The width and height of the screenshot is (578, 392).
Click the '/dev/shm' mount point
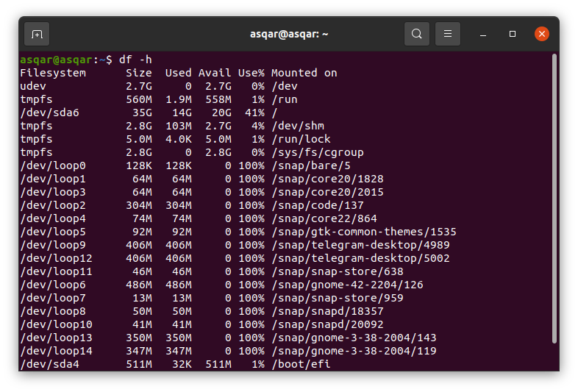tap(298, 126)
